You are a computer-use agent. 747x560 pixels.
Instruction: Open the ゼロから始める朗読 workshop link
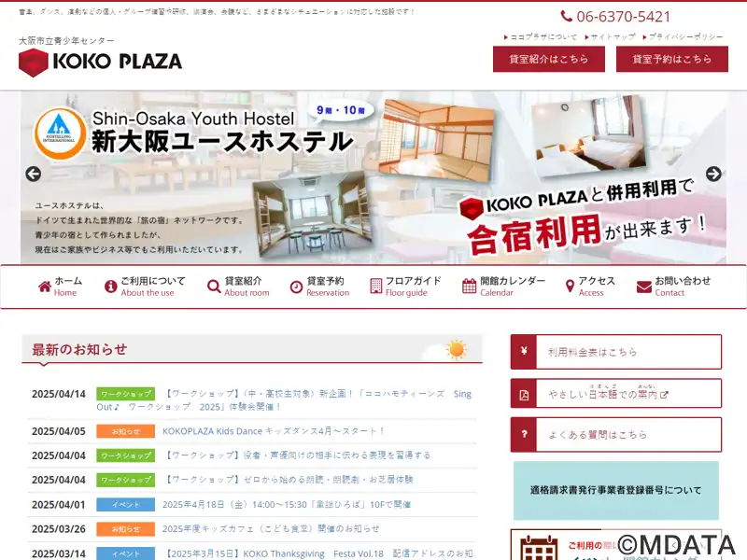[x=289, y=480]
